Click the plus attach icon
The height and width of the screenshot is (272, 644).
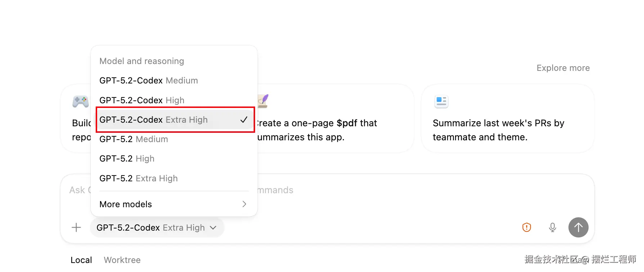[x=76, y=227]
